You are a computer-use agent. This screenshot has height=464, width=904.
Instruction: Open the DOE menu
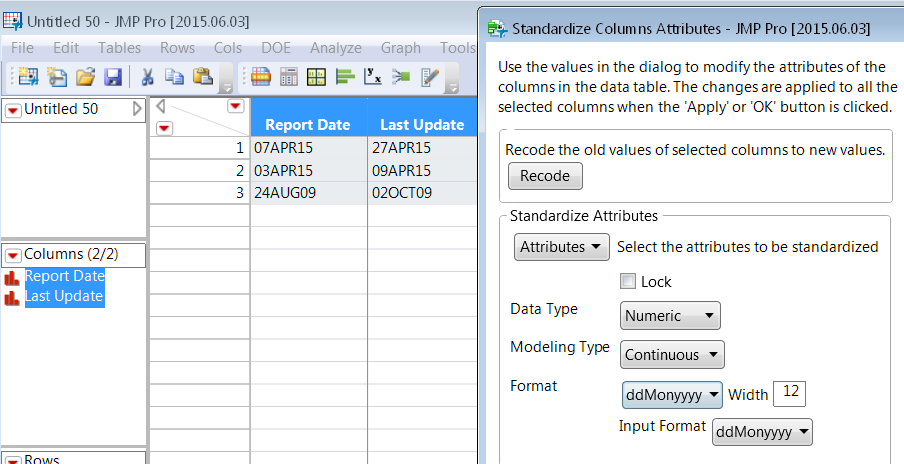tap(276, 48)
